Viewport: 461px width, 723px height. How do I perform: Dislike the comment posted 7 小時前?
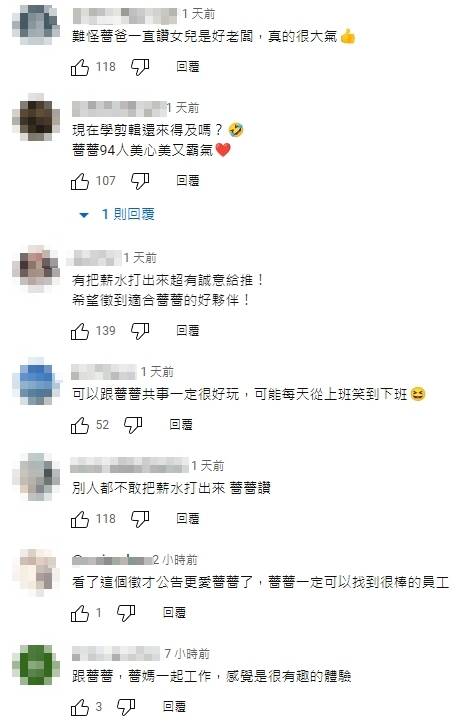point(126,707)
